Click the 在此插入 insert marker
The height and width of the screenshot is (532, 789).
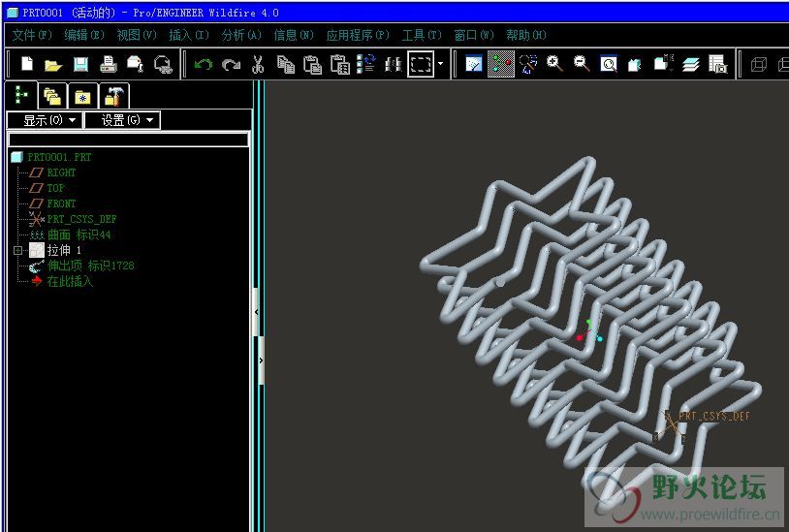click(x=70, y=281)
